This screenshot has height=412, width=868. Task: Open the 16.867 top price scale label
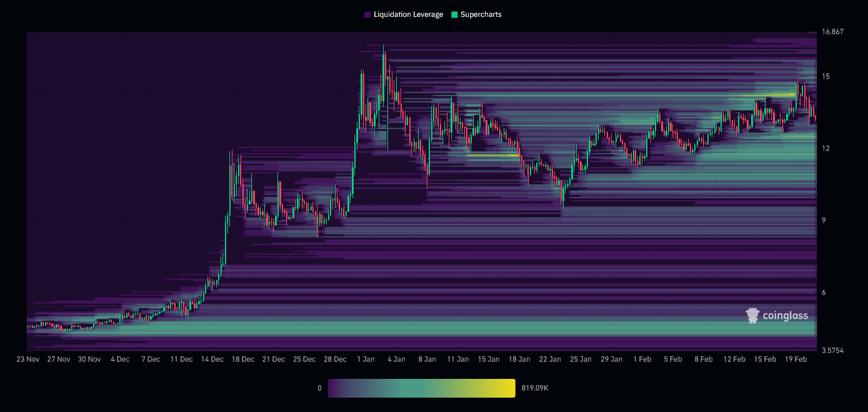(x=834, y=30)
